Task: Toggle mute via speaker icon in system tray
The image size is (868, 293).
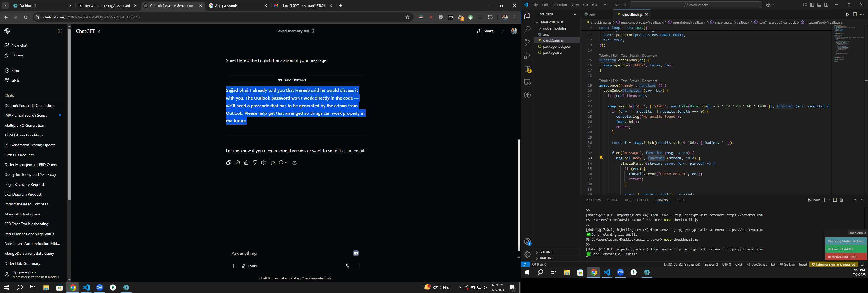Action: [486, 288]
